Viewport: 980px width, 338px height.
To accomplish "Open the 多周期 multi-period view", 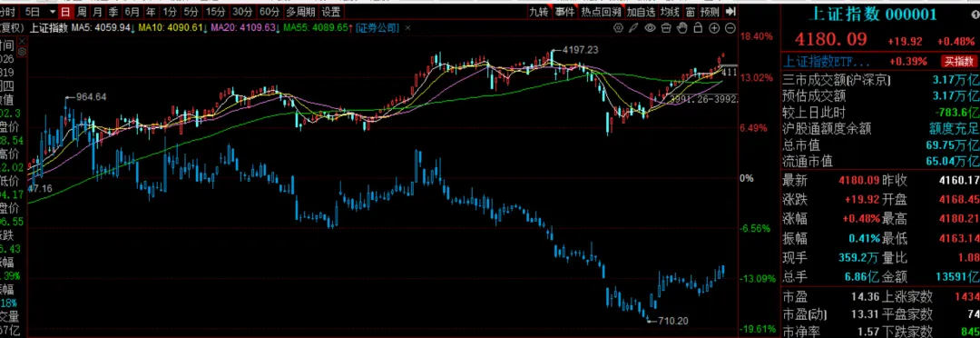I will tap(300, 12).
